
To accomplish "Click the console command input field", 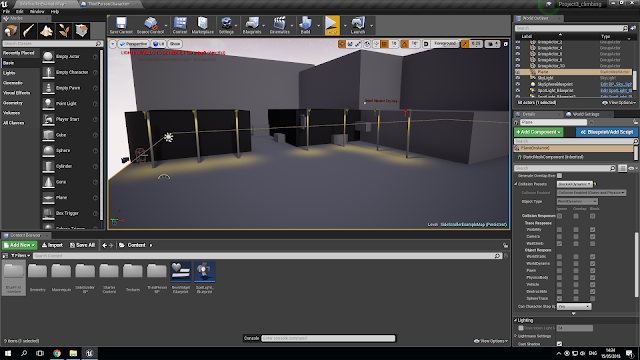I will (x=328, y=338).
